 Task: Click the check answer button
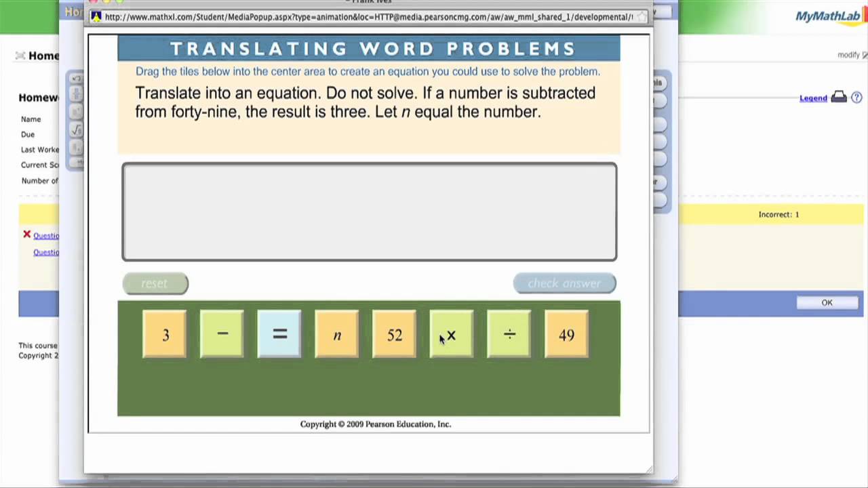(565, 283)
